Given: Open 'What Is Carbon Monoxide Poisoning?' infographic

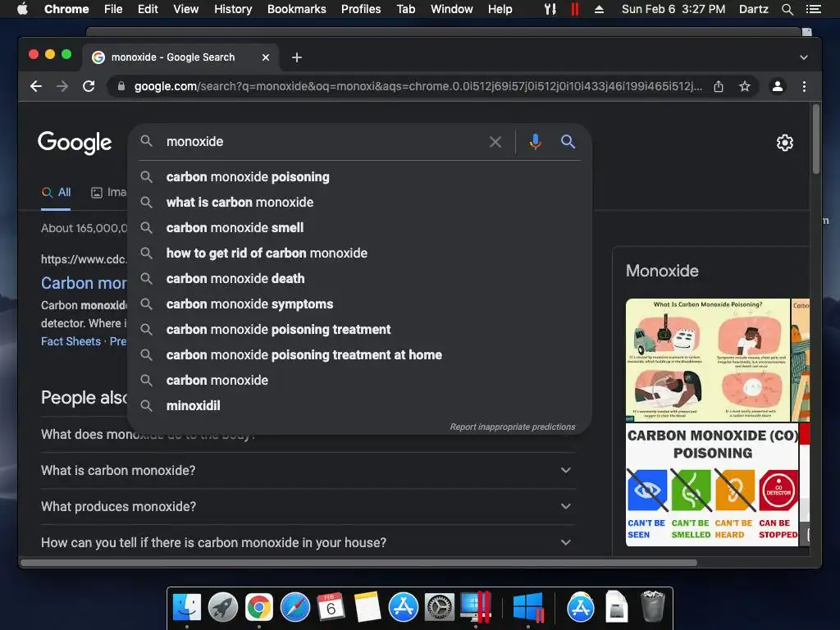Looking at the screenshot, I should pyautogui.click(x=707, y=360).
